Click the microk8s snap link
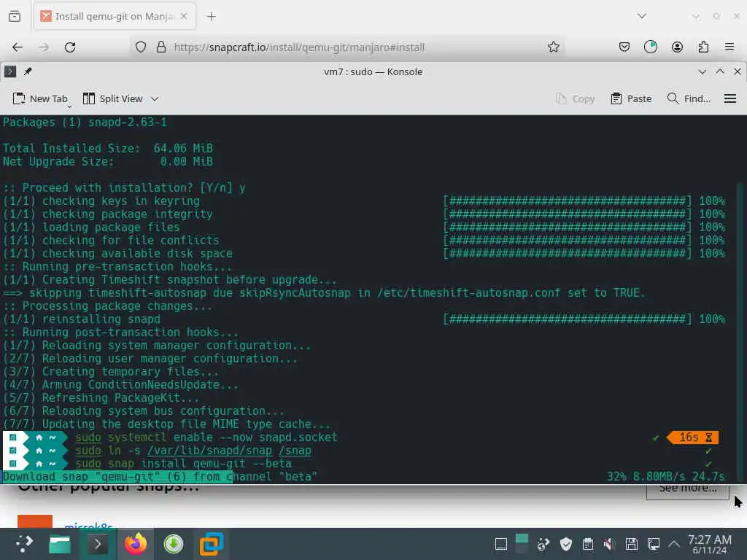747x560 pixels. (x=88, y=525)
